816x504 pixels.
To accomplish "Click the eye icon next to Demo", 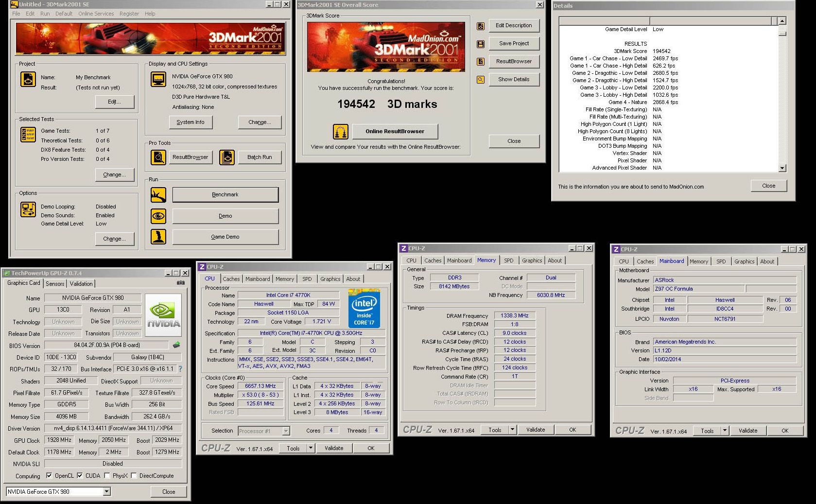I will 158,216.
